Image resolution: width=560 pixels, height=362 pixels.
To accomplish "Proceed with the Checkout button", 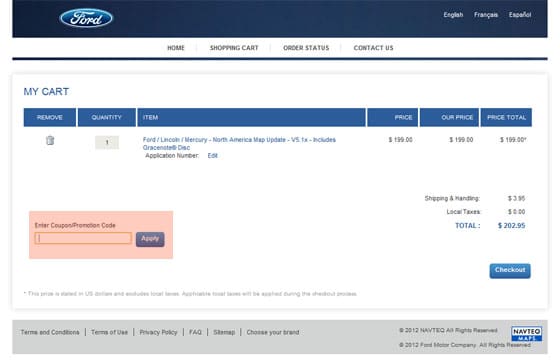I will (x=510, y=270).
